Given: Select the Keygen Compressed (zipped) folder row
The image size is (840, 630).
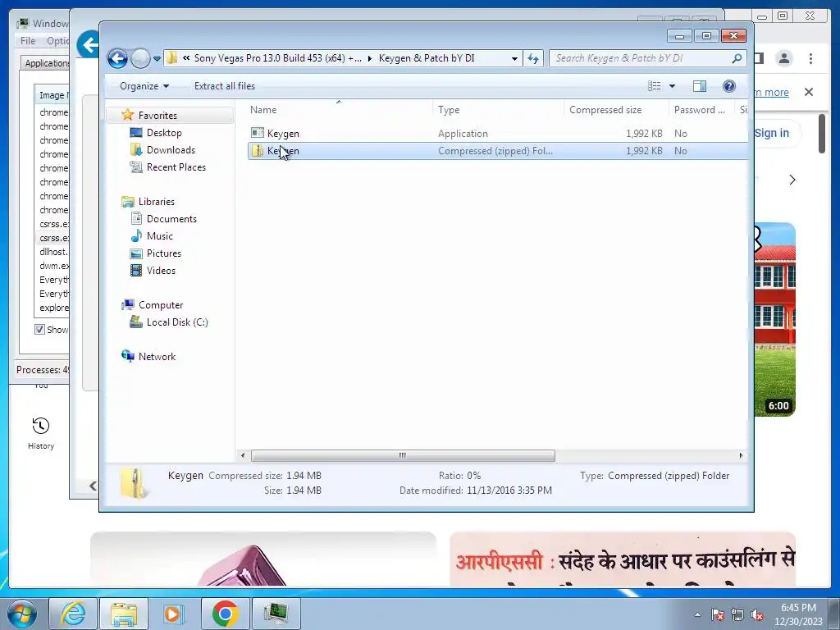Looking at the screenshot, I should [497, 151].
